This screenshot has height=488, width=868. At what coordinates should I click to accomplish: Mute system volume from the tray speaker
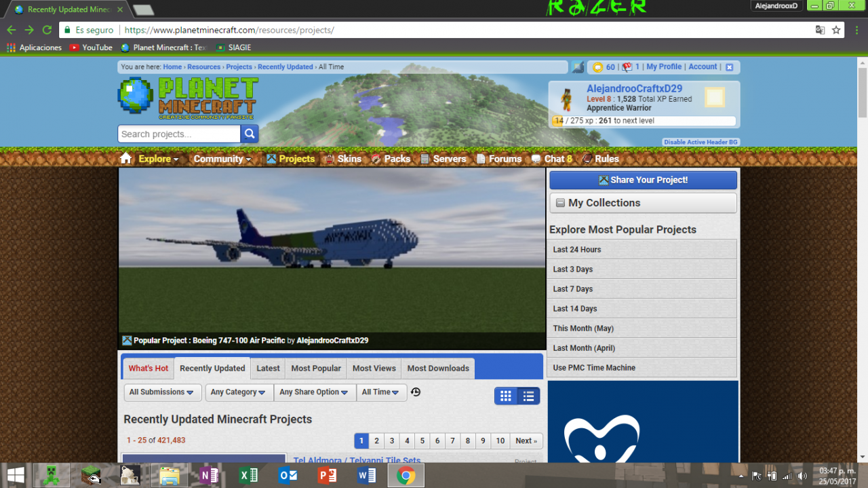click(x=802, y=475)
